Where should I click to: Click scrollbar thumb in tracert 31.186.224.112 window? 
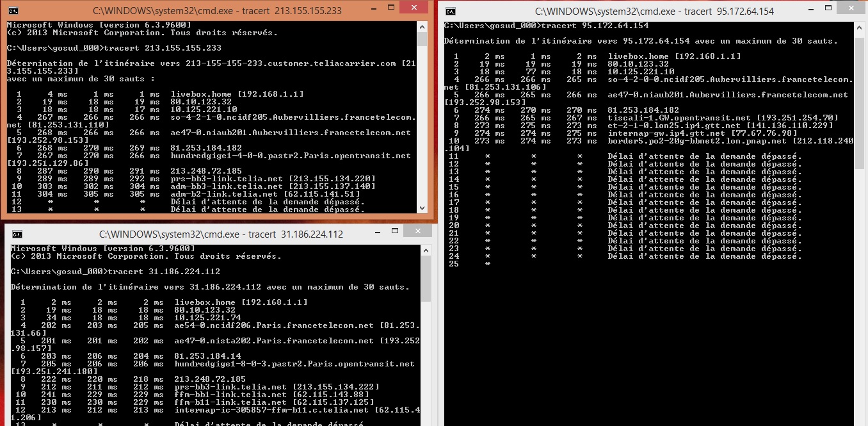(426, 279)
